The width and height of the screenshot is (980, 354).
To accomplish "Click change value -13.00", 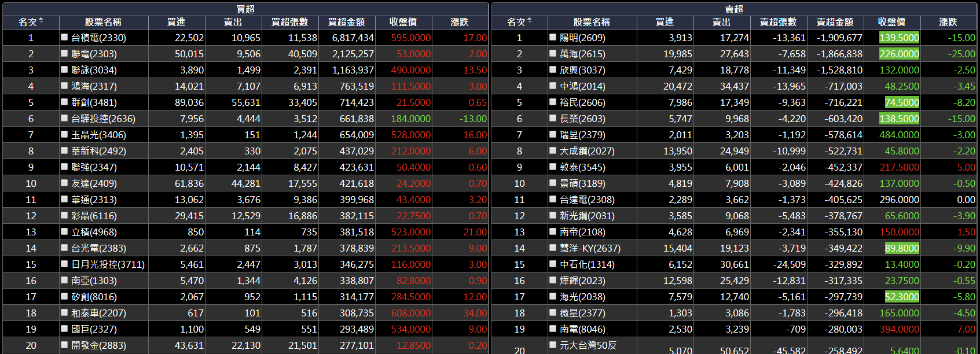I will click(x=473, y=119).
